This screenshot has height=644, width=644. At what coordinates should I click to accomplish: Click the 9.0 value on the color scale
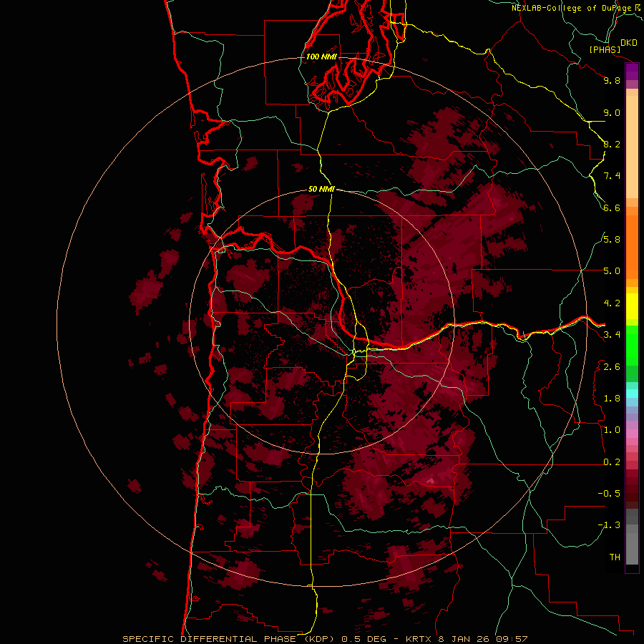pyautogui.click(x=612, y=112)
